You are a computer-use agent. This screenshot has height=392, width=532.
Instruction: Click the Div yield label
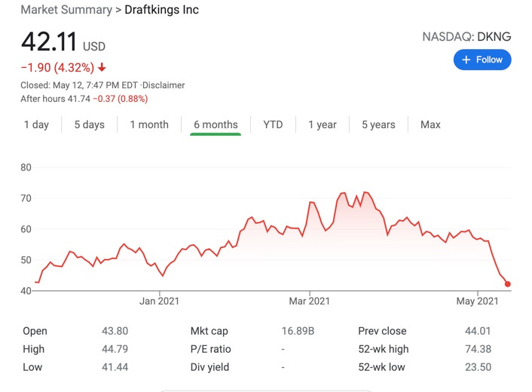pyautogui.click(x=209, y=367)
